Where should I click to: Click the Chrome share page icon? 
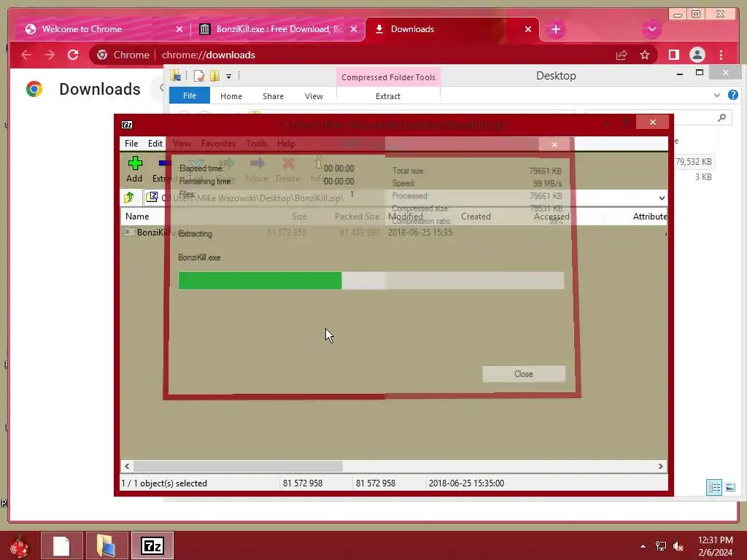[x=622, y=55]
